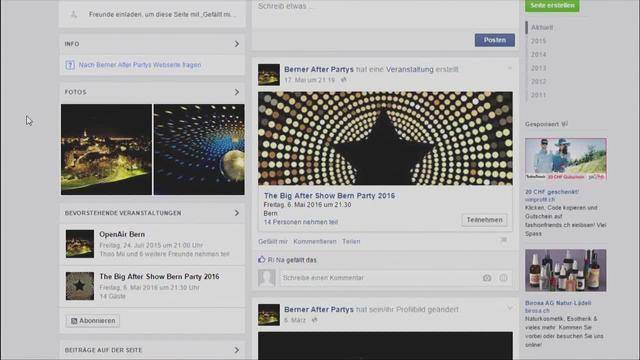The image size is (640, 360).
Task: Expand the INFO section chevron
Action: (237, 44)
